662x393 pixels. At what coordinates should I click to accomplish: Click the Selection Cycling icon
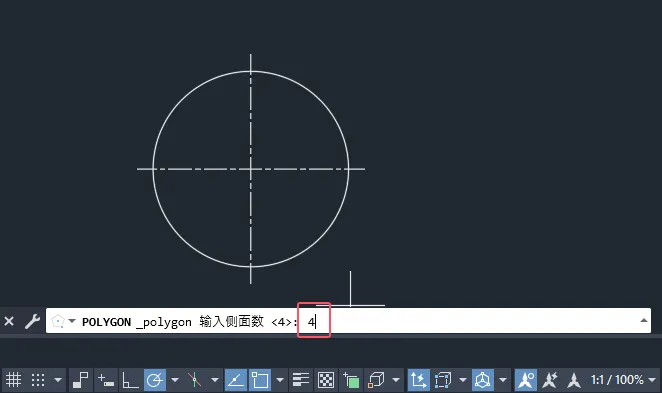(351, 380)
